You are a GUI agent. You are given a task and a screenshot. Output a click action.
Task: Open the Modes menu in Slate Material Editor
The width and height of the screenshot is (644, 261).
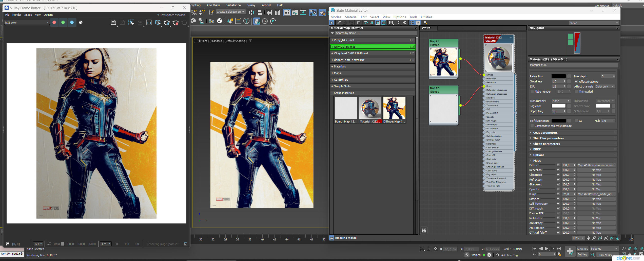pos(336,17)
